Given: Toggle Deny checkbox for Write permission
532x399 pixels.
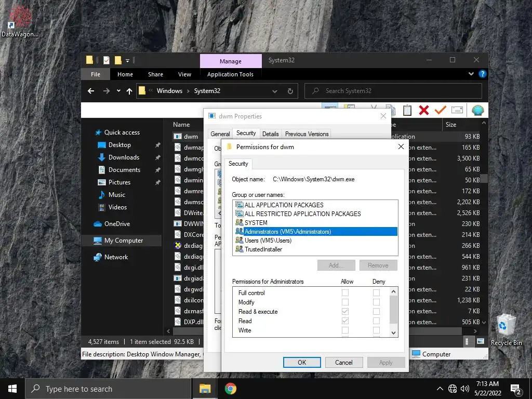Looking at the screenshot, I should (376, 330).
